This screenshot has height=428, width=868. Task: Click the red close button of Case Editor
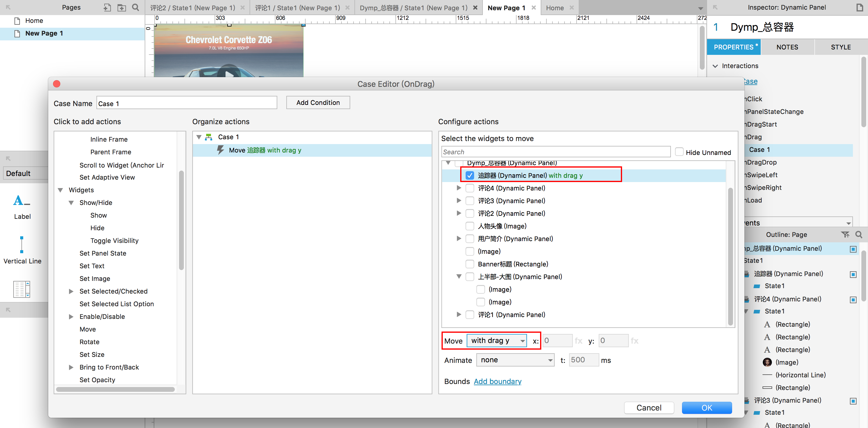click(57, 84)
